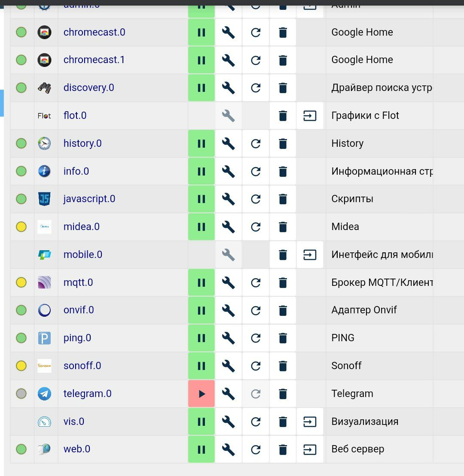Open flot.0 web interface link icon
The image size is (464, 476).
coord(310,115)
